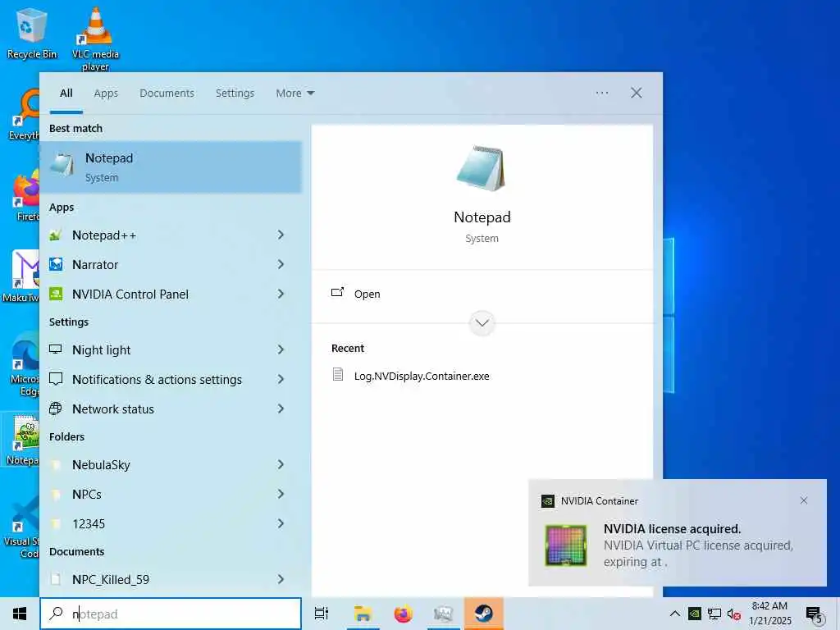Expand Notifications & actions settings arrow
This screenshot has height=630, width=840.
coord(281,379)
